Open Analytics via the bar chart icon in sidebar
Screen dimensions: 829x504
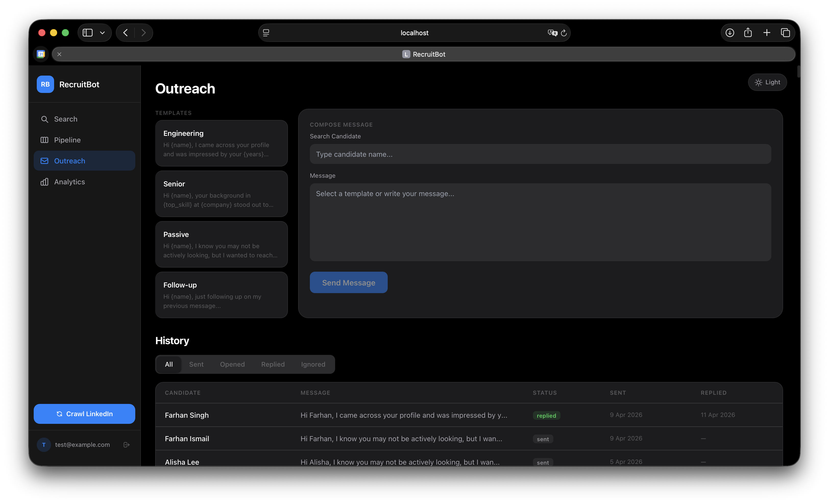(44, 182)
